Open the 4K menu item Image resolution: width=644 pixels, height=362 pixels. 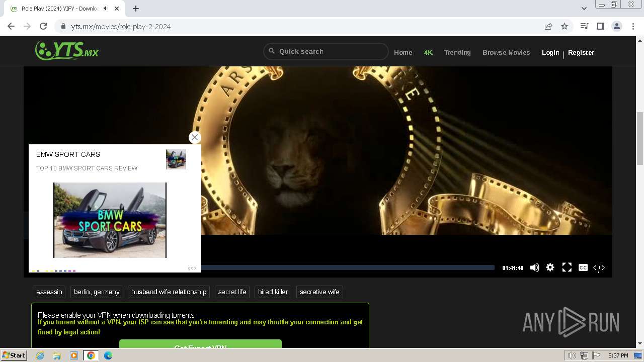[x=428, y=52]
